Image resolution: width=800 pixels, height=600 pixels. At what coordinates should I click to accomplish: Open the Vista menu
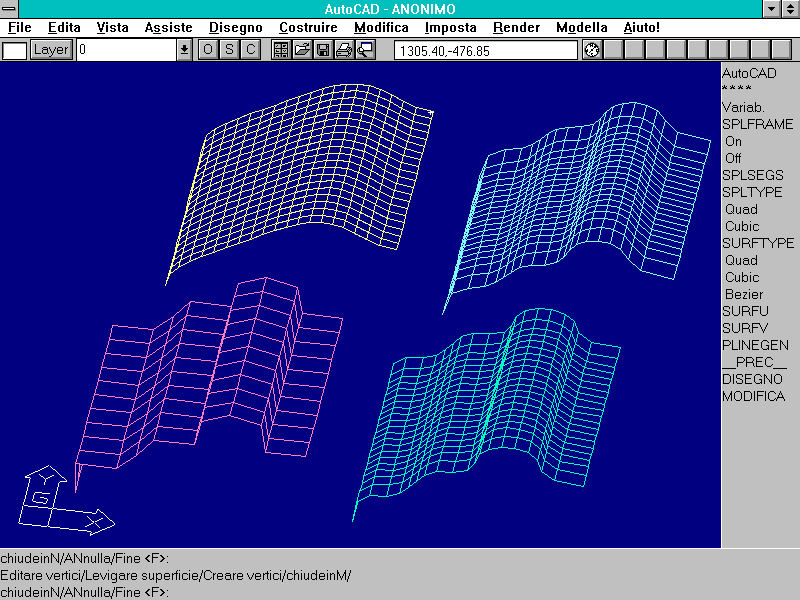113,27
